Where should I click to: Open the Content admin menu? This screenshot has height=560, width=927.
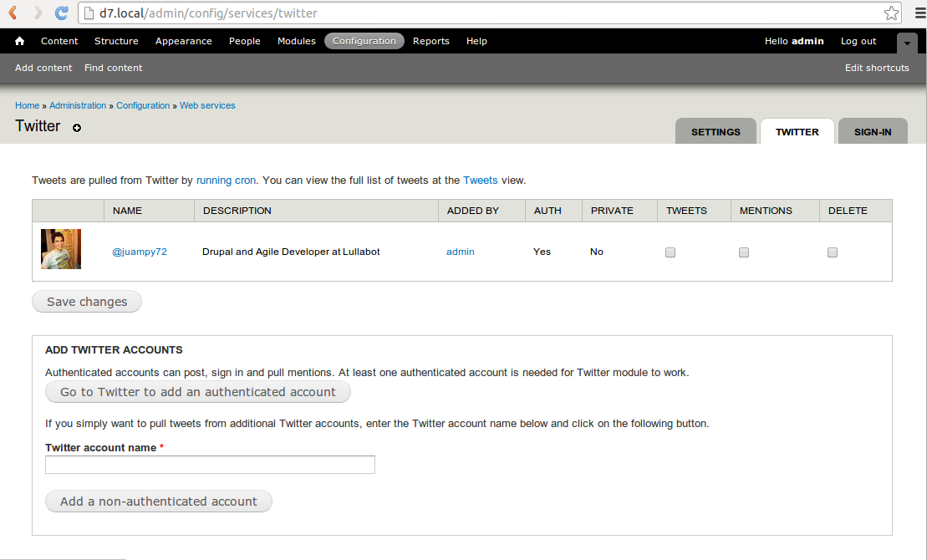[x=59, y=41]
